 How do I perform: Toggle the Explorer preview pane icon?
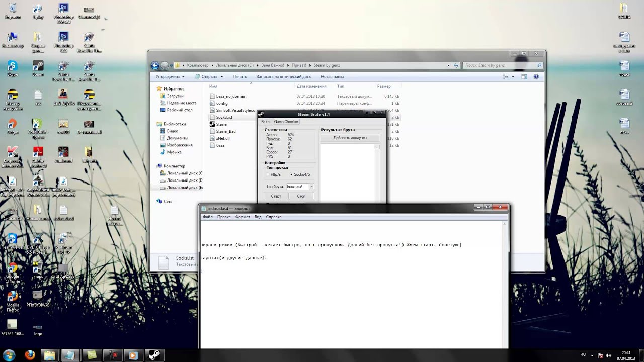[524, 77]
